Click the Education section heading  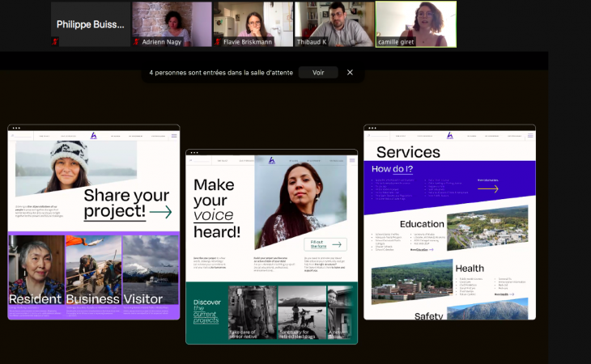pyautogui.click(x=422, y=224)
